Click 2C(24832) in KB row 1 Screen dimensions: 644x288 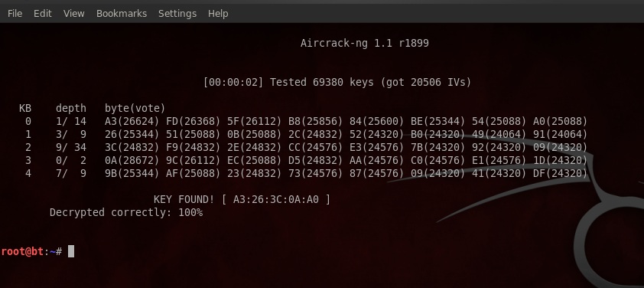(316, 135)
